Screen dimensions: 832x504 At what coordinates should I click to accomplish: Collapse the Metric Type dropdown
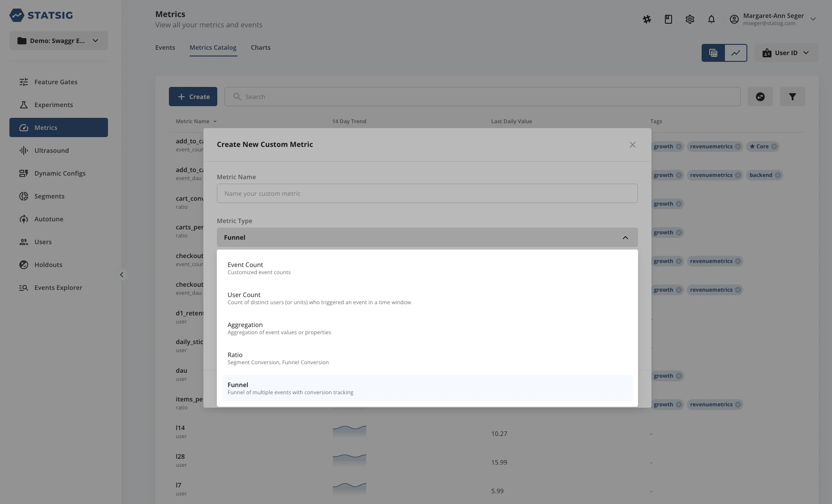pos(625,237)
